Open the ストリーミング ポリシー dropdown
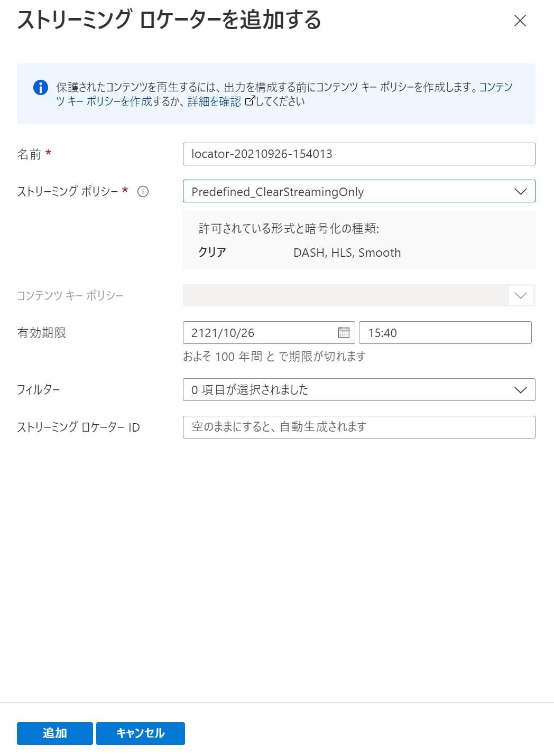 (x=521, y=191)
